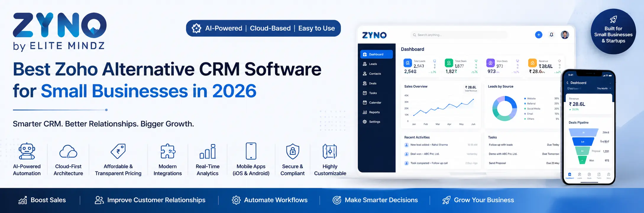The width and height of the screenshot is (644, 213).
Task: Open the Follow up with leads task
Action: (x=524, y=145)
